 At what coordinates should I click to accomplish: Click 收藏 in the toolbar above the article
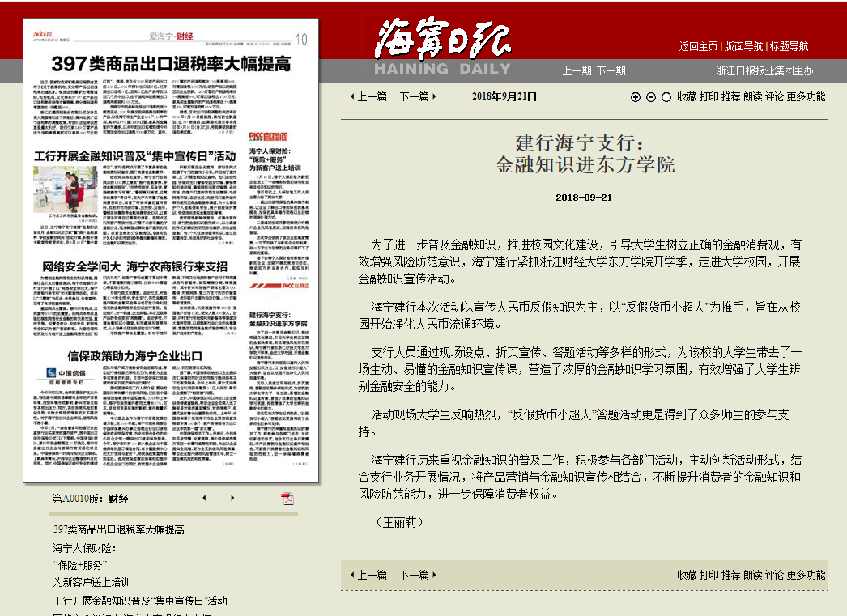pyautogui.click(x=687, y=96)
